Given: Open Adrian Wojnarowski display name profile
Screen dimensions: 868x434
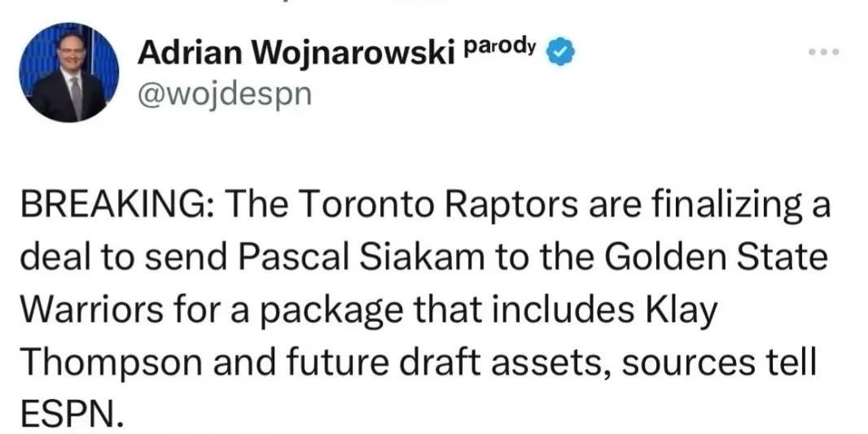Looking at the screenshot, I should (296, 53).
